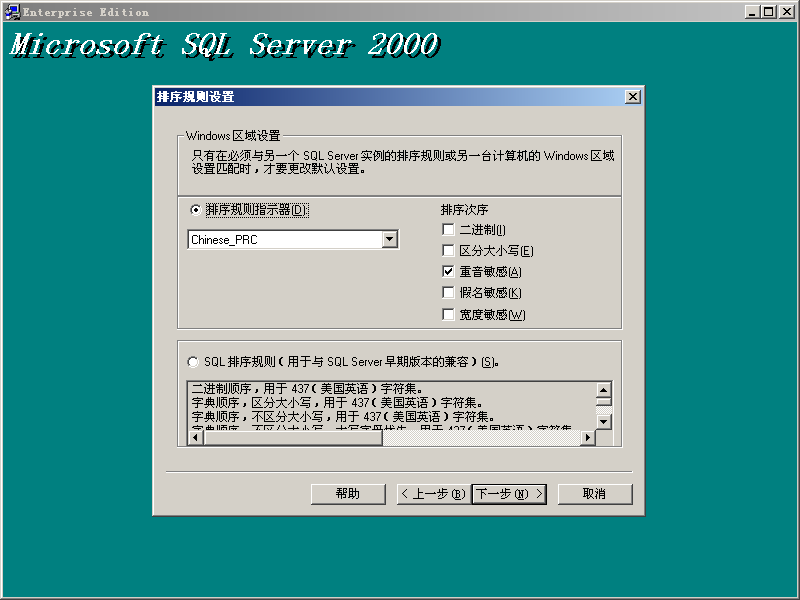
Task: Enable the 区分大小写 checkbox
Action: 448,251
